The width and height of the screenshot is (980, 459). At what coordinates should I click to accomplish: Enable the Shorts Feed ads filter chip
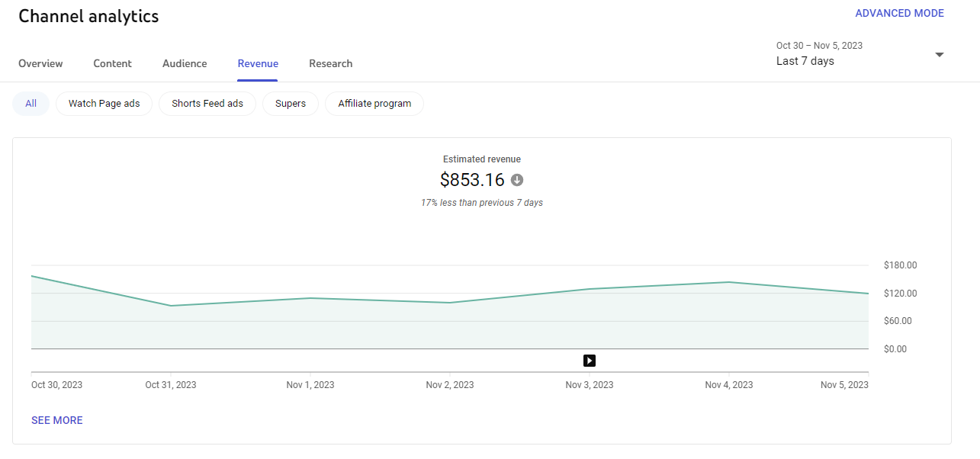pyautogui.click(x=207, y=104)
